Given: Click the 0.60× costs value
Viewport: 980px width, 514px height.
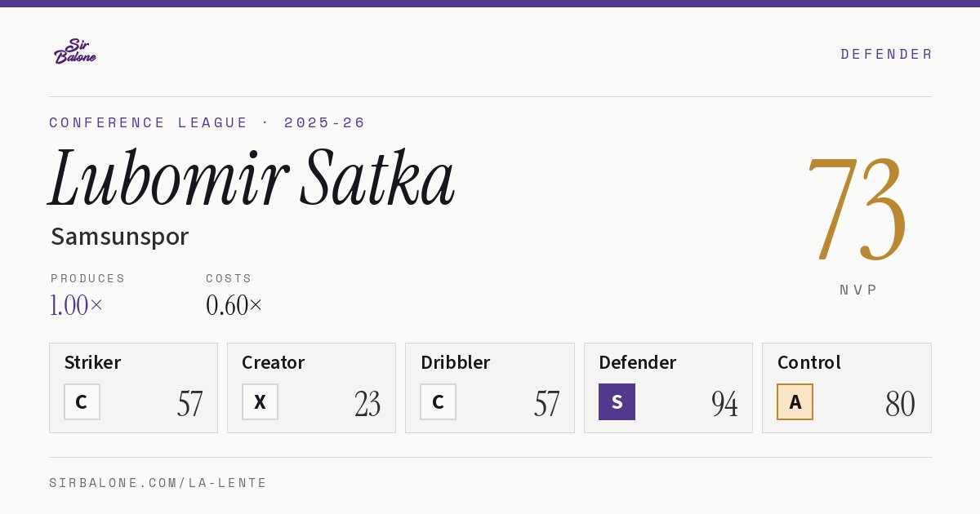Looking at the screenshot, I should [x=234, y=305].
